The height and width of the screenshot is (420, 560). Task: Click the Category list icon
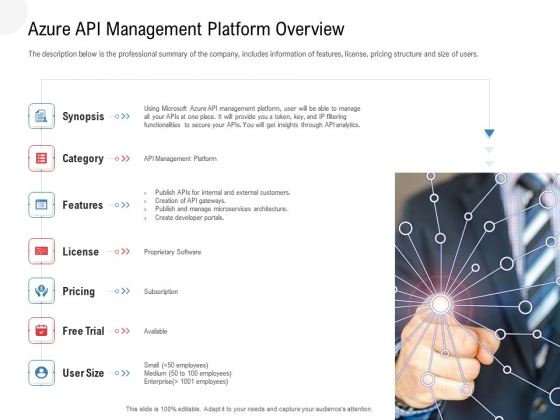[x=41, y=158]
